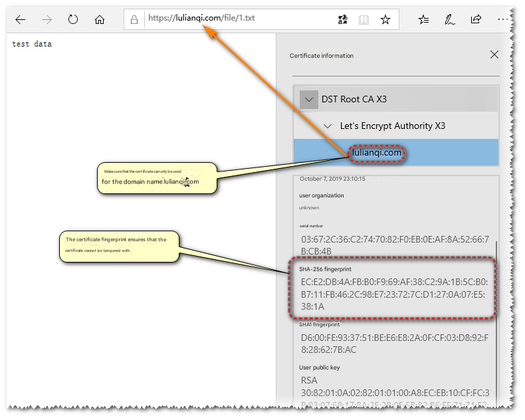This screenshot has width=525, height=420.
Task: Click the add notes pen icon
Action: (449, 20)
